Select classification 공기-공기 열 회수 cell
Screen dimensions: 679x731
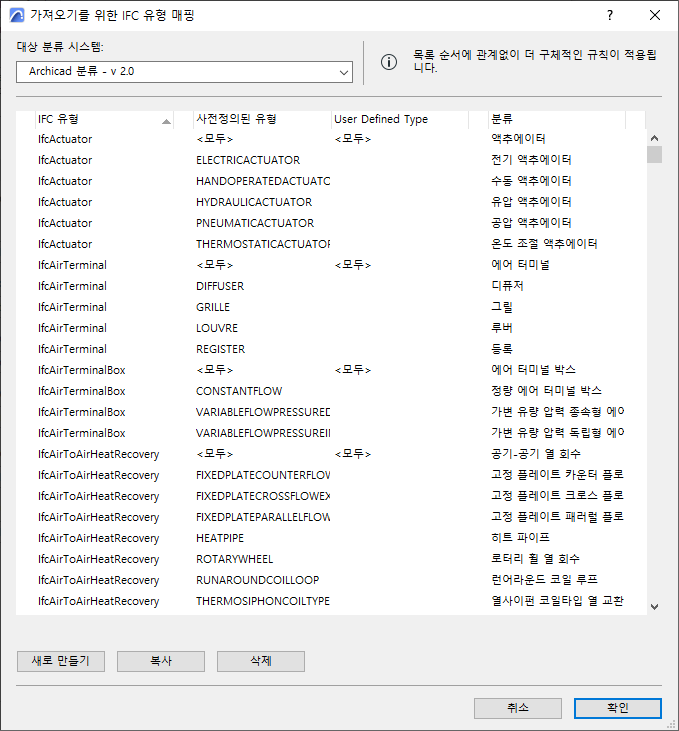[535, 454]
